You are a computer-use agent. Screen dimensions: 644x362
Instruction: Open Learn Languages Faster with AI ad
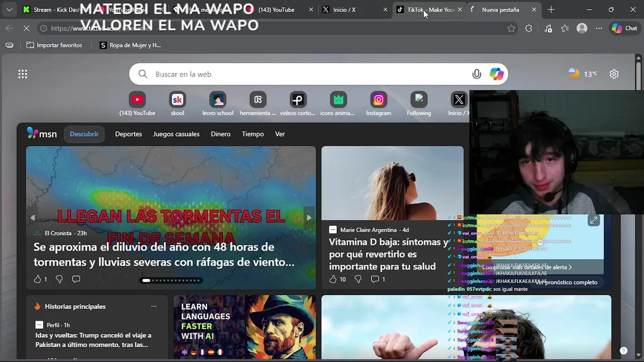[x=245, y=326]
